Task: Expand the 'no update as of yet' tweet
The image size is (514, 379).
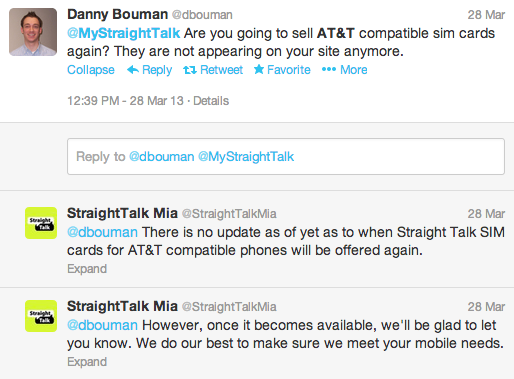Action: (x=87, y=269)
